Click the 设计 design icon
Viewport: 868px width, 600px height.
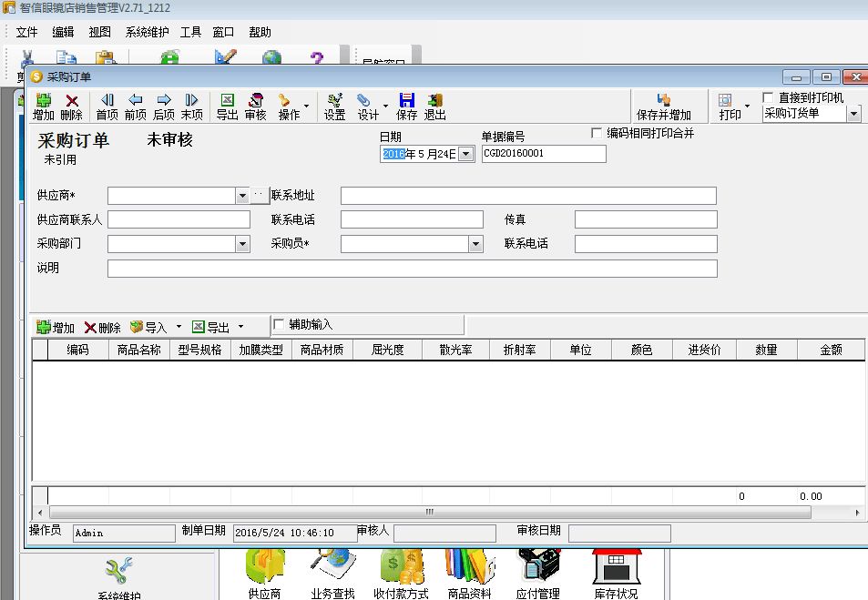pos(363,99)
